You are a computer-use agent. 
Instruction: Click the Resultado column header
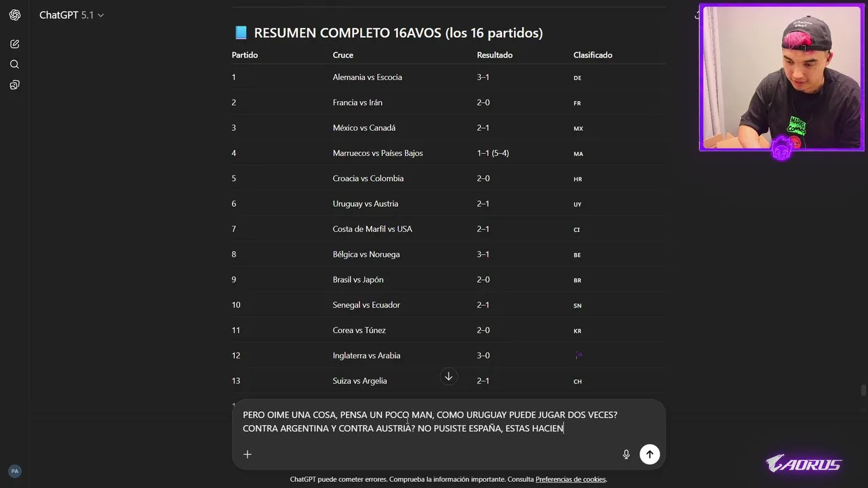tap(494, 55)
